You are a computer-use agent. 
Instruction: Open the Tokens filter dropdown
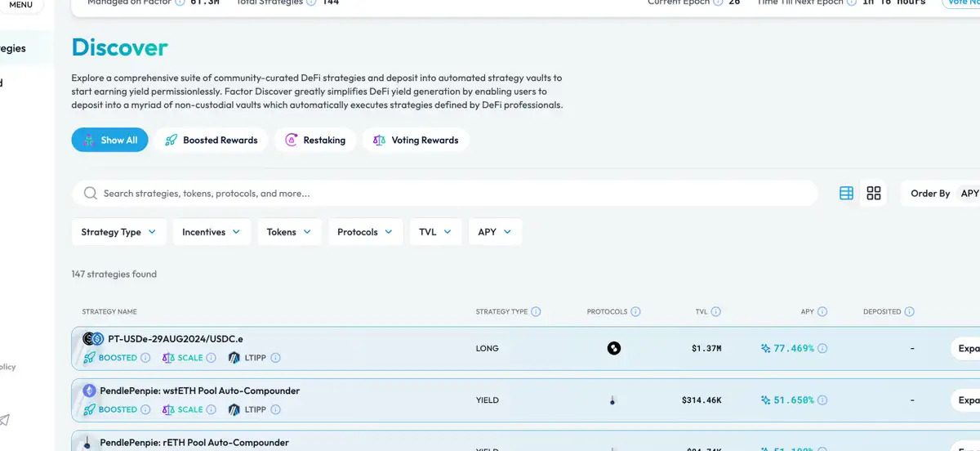pos(289,232)
